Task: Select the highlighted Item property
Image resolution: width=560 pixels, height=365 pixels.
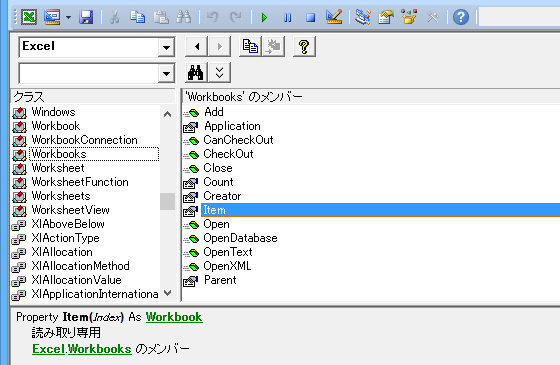Action: pyautogui.click(x=380, y=210)
